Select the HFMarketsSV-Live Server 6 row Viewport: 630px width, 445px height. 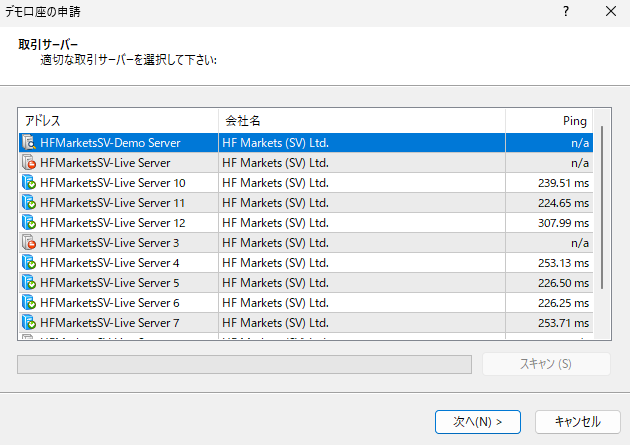(x=306, y=303)
